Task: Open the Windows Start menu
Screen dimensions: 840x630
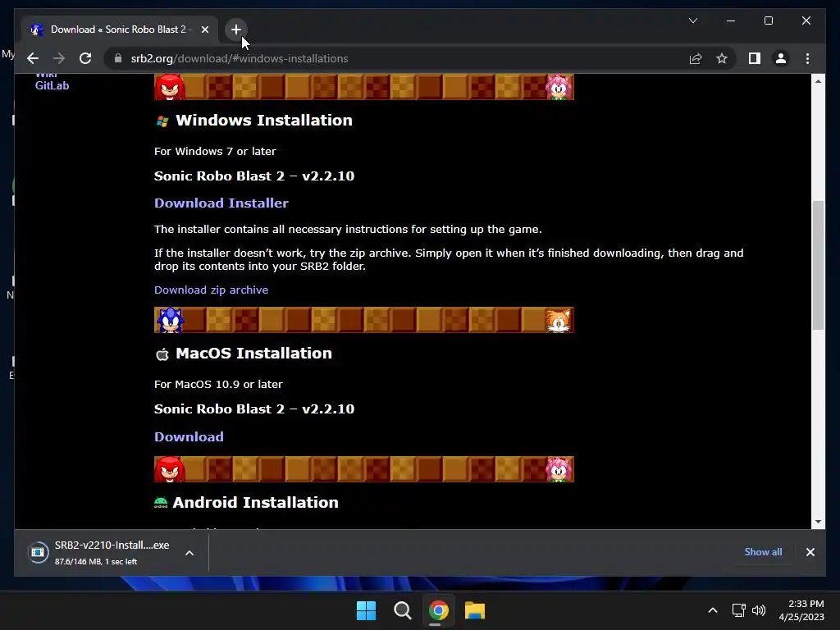Action: [366, 610]
